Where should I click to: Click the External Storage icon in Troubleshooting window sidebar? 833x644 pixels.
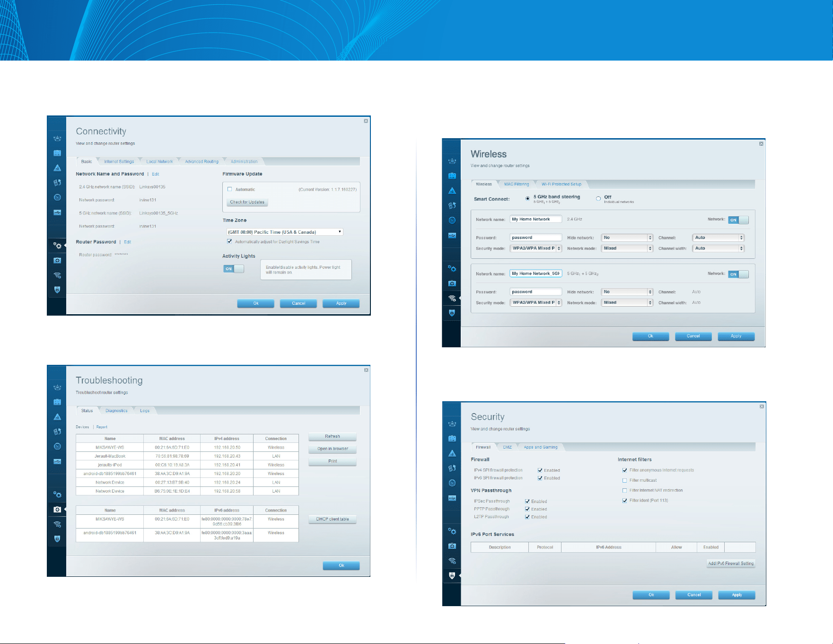click(x=57, y=461)
